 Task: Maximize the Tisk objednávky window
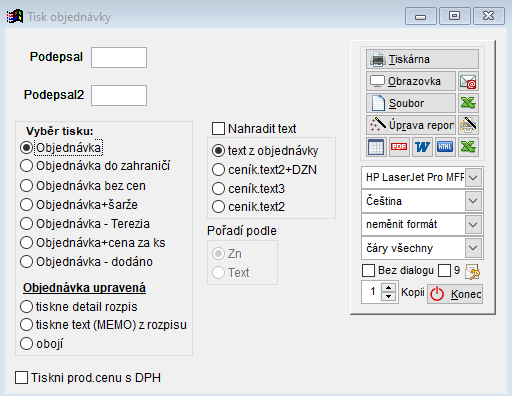point(455,16)
